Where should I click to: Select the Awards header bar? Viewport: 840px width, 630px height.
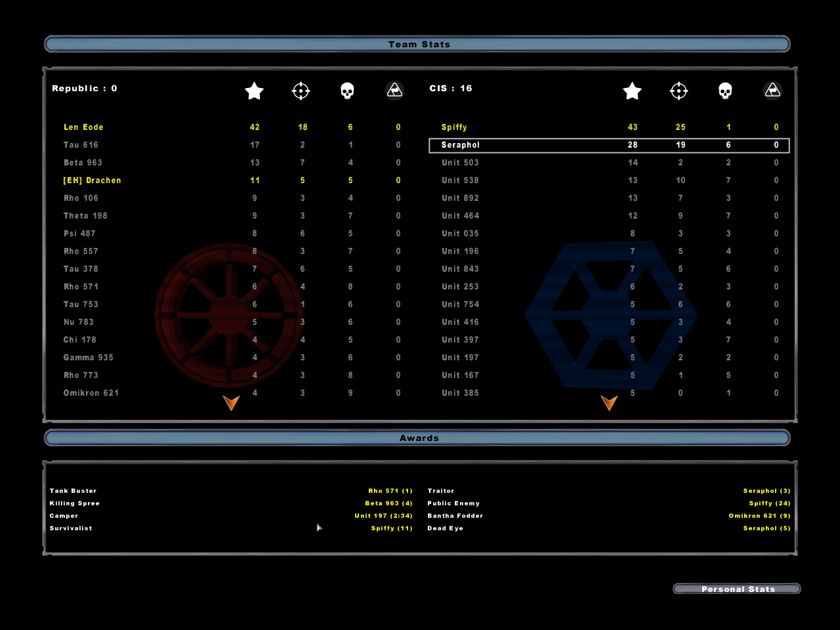click(417, 438)
